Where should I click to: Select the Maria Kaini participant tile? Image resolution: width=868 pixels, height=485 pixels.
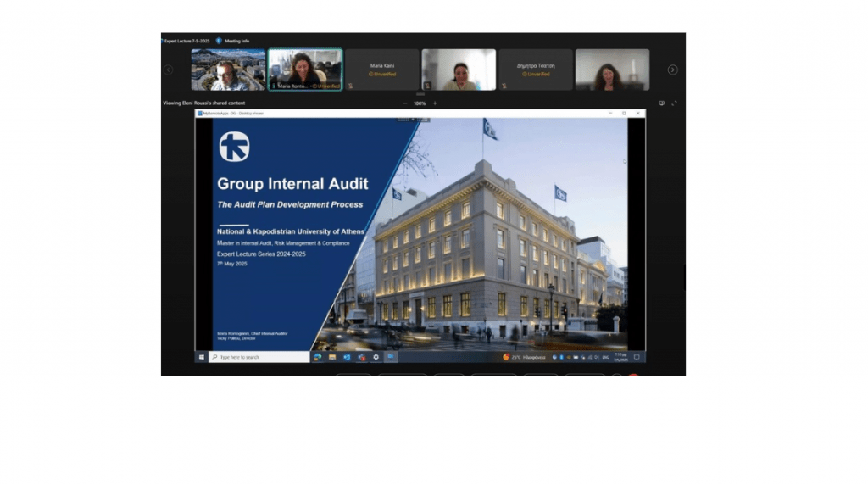[x=382, y=70]
